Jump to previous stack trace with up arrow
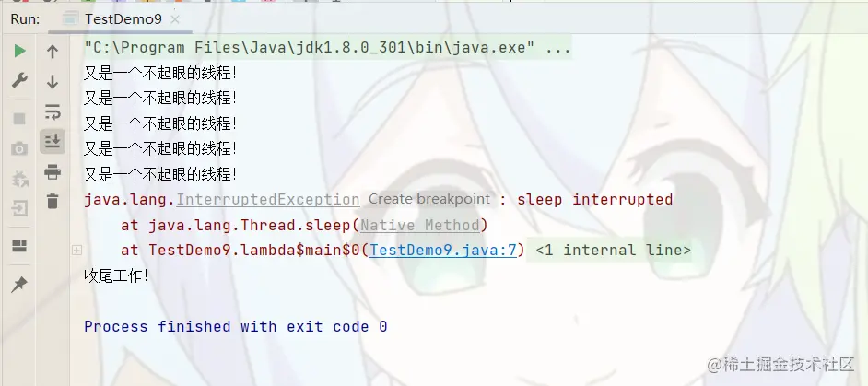868x386 pixels. click(53, 53)
